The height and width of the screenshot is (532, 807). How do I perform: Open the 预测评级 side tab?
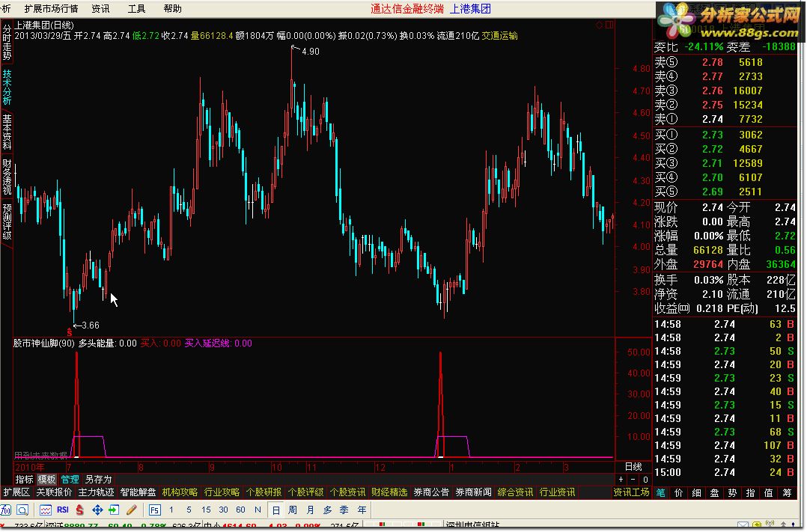(x=7, y=221)
